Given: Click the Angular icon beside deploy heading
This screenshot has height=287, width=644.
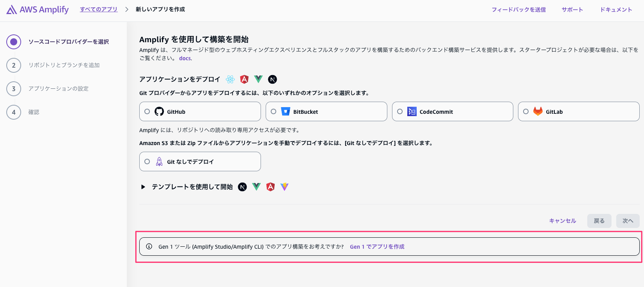Looking at the screenshot, I should click(244, 79).
